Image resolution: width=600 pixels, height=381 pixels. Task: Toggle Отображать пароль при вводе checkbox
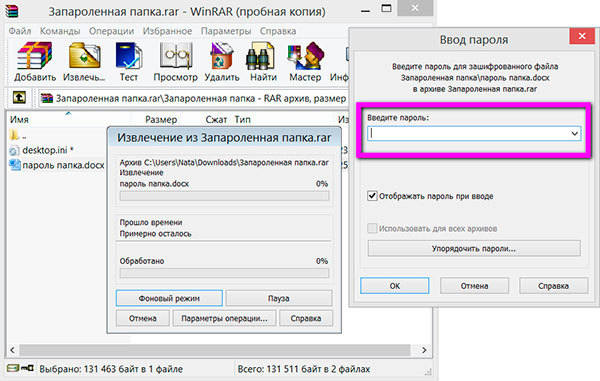(x=372, y=196)
